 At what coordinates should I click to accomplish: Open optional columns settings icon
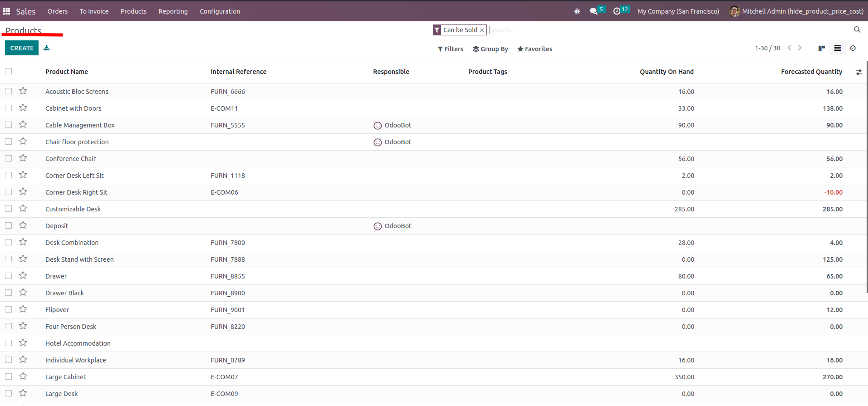pyautogui.click(x=858, y=72)
